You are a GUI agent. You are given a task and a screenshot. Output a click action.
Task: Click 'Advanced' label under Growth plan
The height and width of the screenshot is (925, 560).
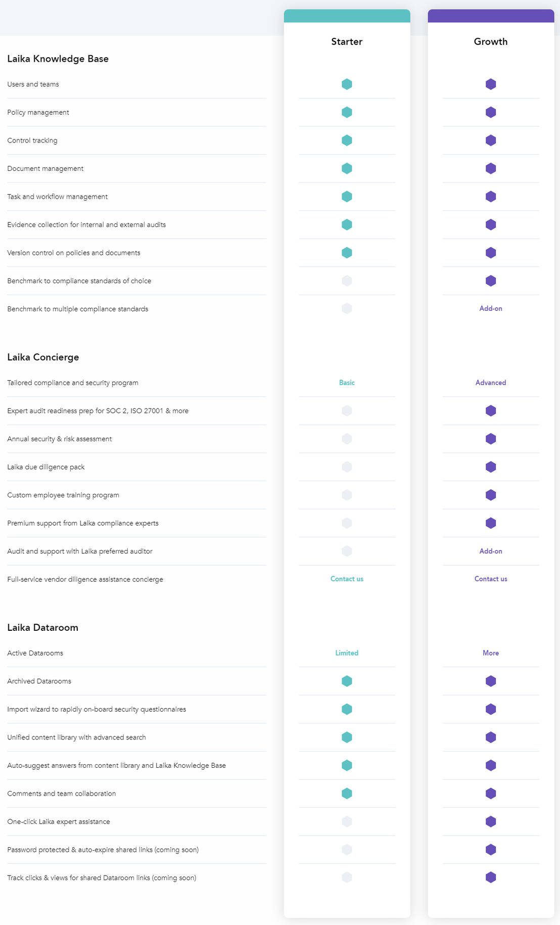tap(491, 383)
